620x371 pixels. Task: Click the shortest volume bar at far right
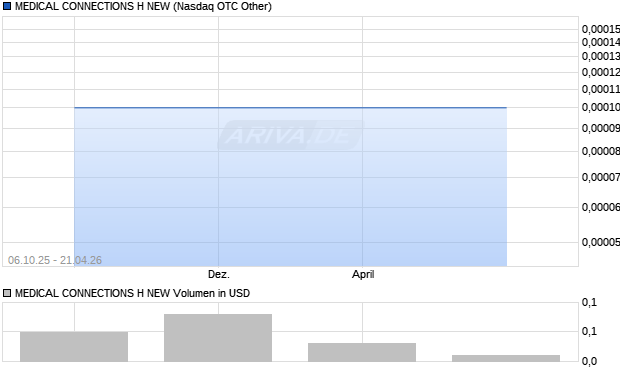click(506, 358)
